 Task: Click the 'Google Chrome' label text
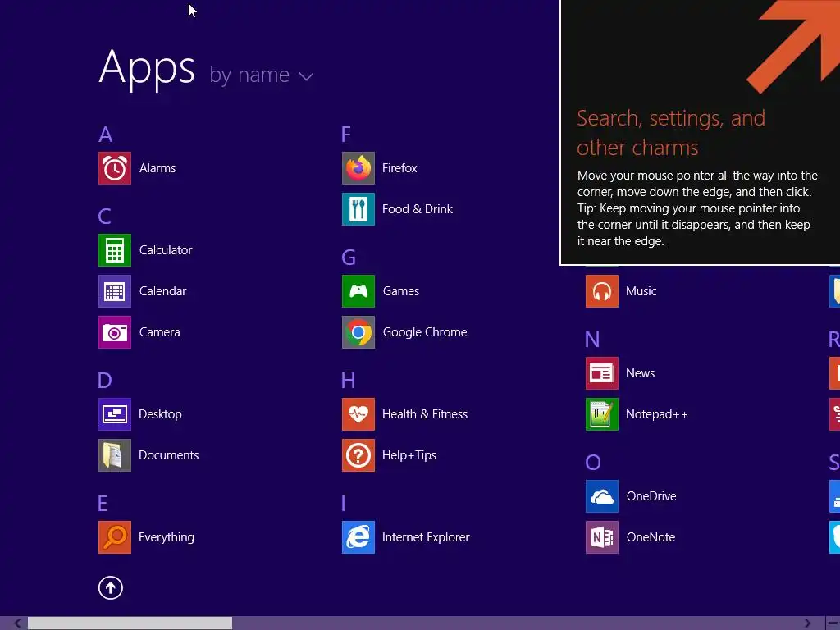click(x=425, y=332)
